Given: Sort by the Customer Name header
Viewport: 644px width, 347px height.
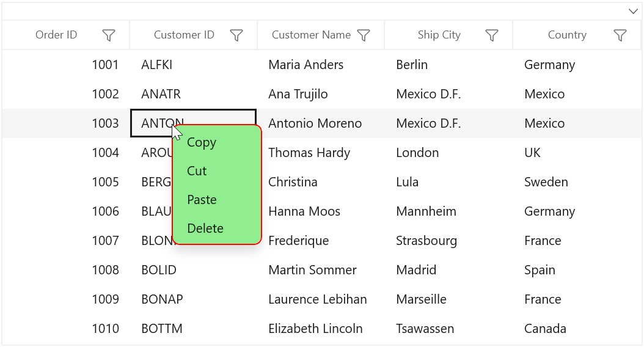Looking at the screenshot, I should coord(312,35).
